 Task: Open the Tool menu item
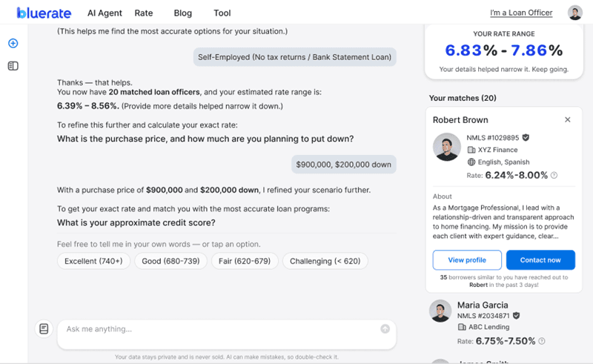coord(222,13)
